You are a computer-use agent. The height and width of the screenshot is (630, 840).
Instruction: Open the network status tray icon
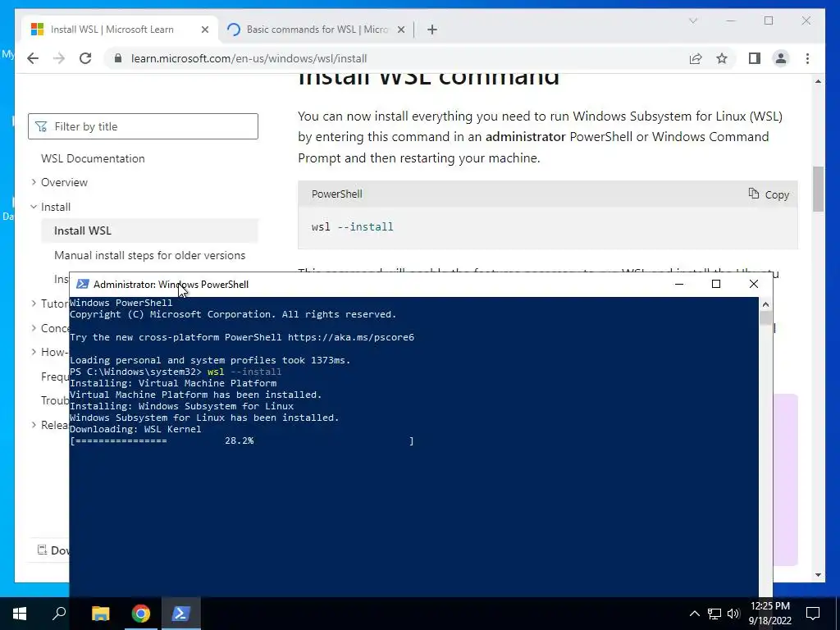pos(714,614)
